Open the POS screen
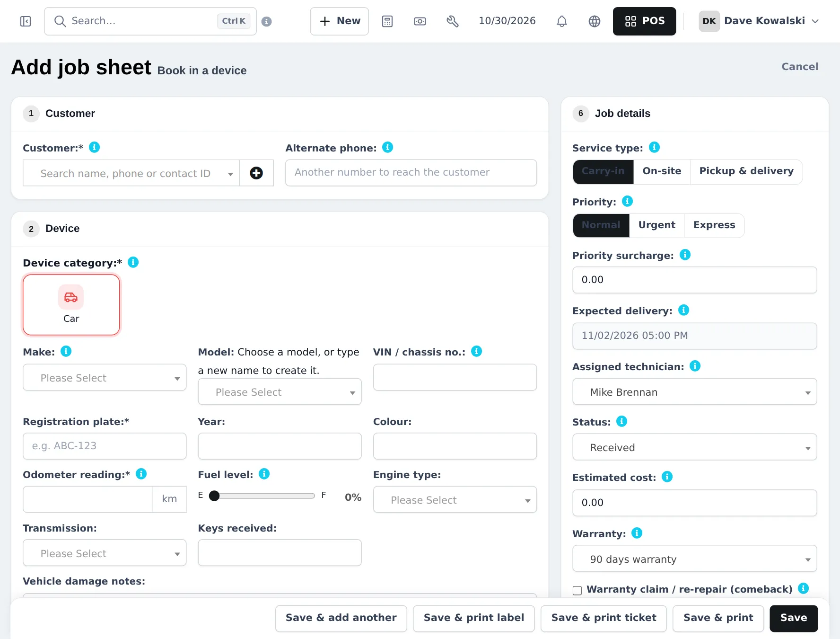The height and width of the screenshot is (639, 840). [x=645, y=21]
